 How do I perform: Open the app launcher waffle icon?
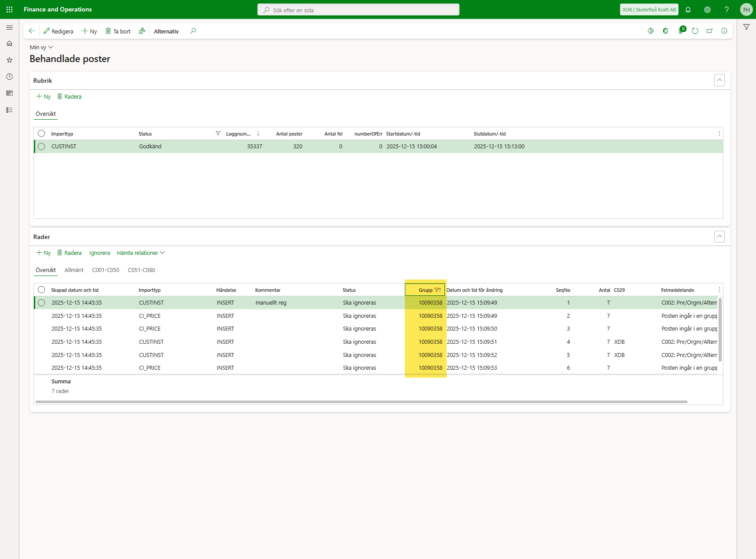click(9, 9)
